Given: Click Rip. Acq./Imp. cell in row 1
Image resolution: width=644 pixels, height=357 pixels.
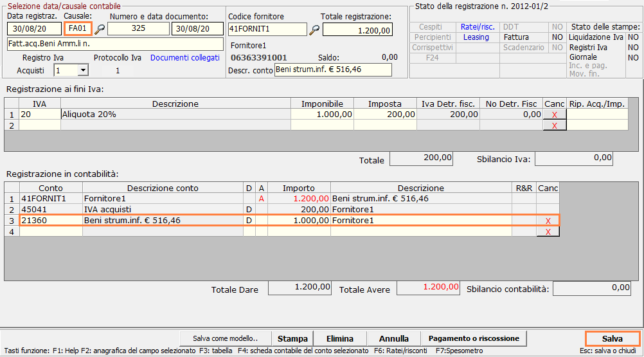Looking at the screenshot, I should [597, 114].
